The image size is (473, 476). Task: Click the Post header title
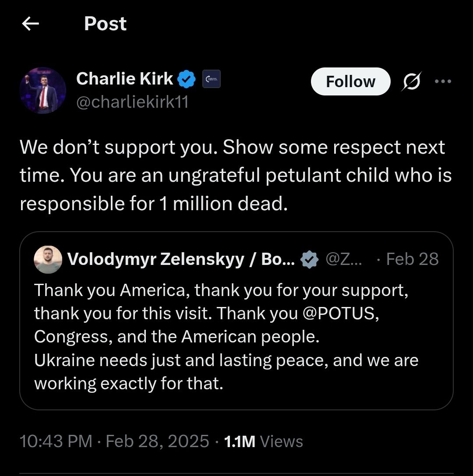105,24
